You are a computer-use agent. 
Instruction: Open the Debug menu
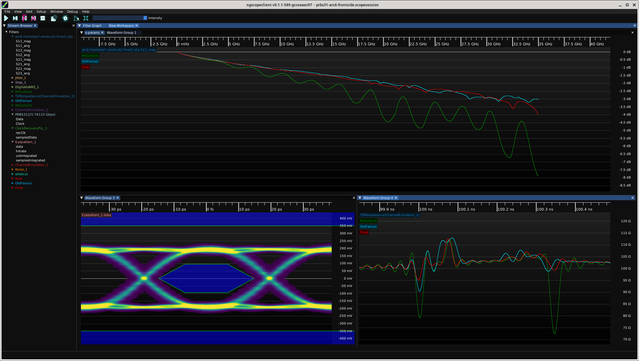click(72, 11)
